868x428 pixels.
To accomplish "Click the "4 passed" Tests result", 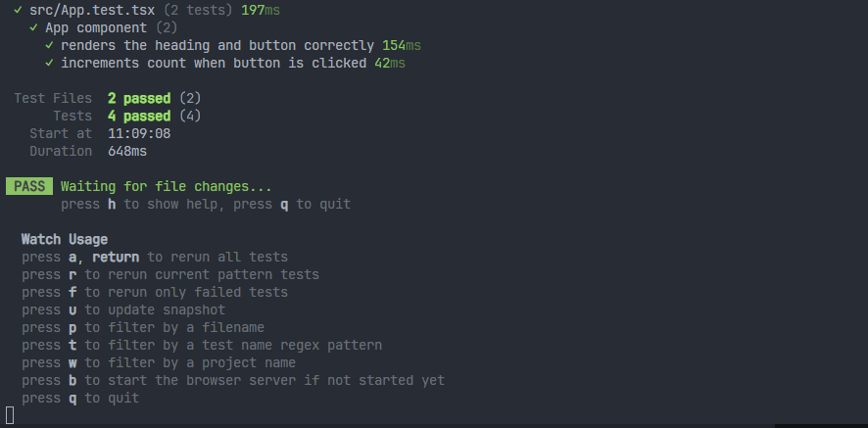I will 139,116.
